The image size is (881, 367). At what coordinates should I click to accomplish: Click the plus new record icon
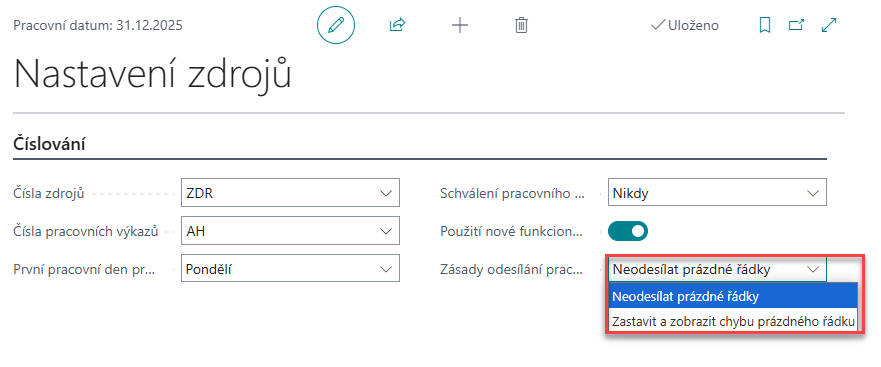(x=460, y=25)
